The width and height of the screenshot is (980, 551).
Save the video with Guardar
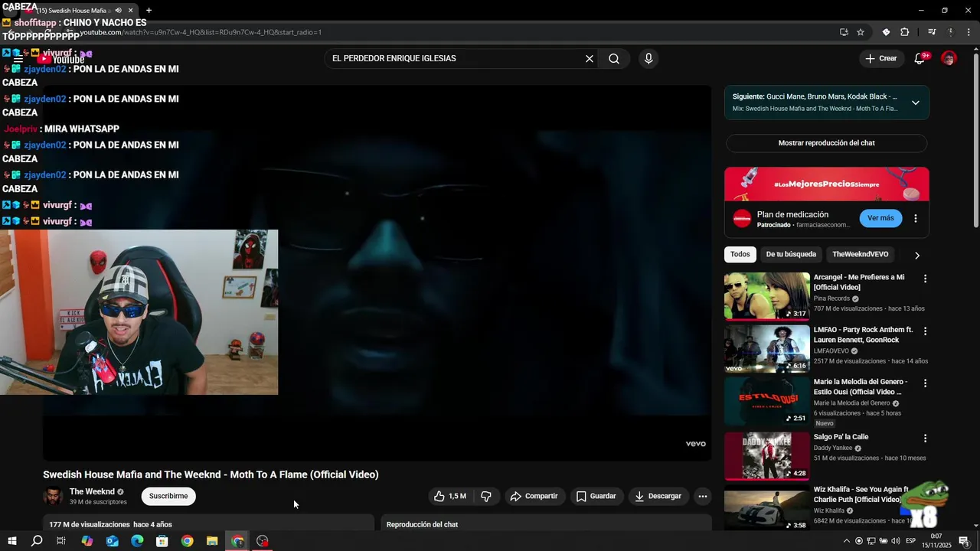tap(596, 497)
